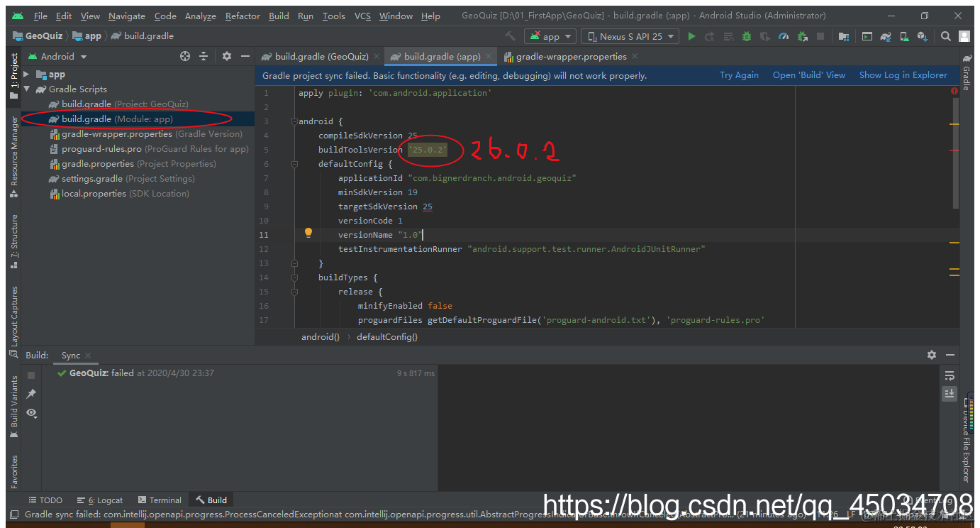Expand the app module tree node
This screenshot has height=528, width=980.
click(x=26, y=75)
